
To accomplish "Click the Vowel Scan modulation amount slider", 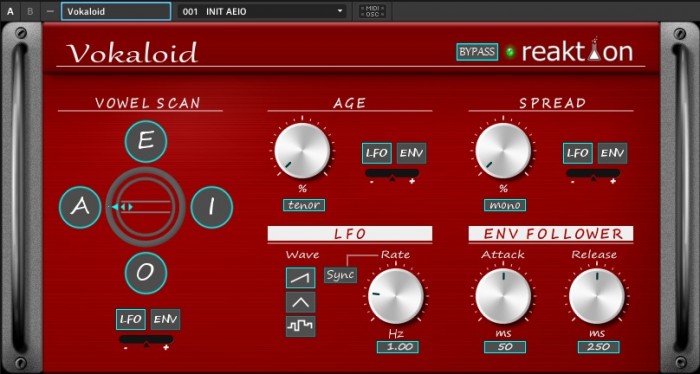I will click(146, 340).
